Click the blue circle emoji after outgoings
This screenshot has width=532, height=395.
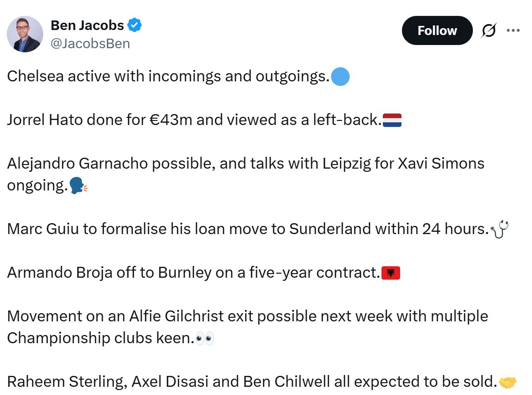[x=341, y=76]
